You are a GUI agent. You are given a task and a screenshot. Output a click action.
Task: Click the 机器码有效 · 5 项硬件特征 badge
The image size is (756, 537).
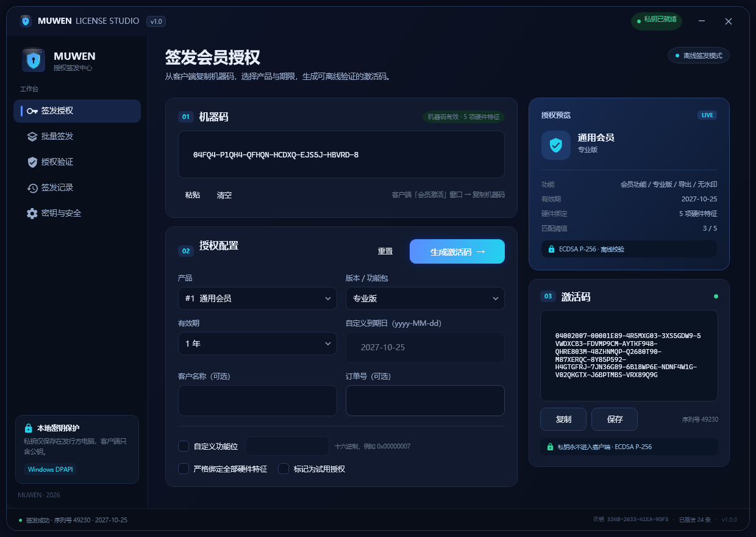click(x=463, y=117)
